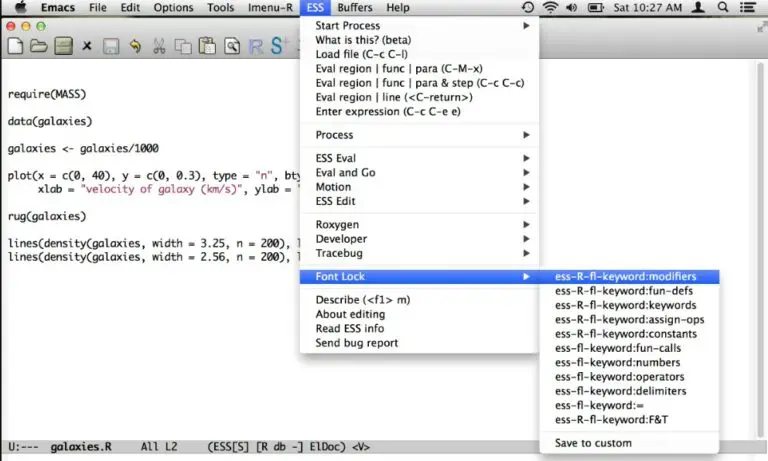Screen dimensions: 768x461
Task: Choose Load file (C-c C-l)
Action: point(419,54)
